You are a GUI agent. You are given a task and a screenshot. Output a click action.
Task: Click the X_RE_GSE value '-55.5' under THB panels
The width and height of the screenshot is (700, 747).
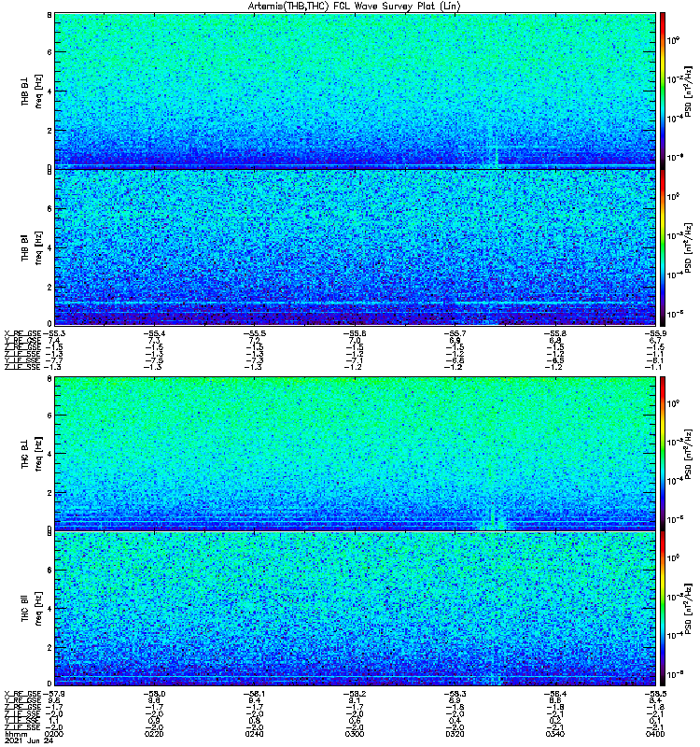[x=255, y=334]
